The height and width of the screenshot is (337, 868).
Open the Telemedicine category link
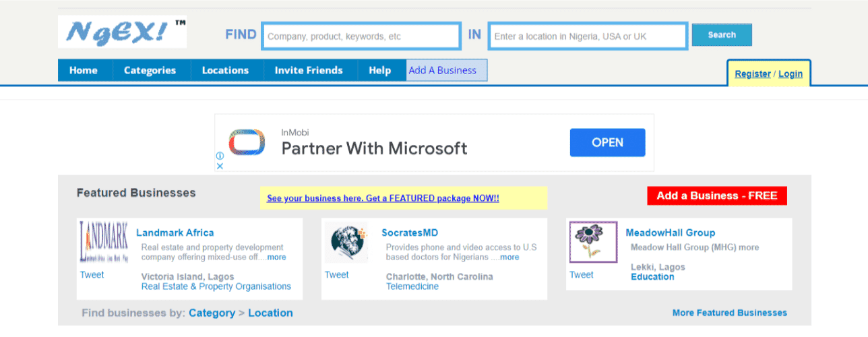coord(412,286)
